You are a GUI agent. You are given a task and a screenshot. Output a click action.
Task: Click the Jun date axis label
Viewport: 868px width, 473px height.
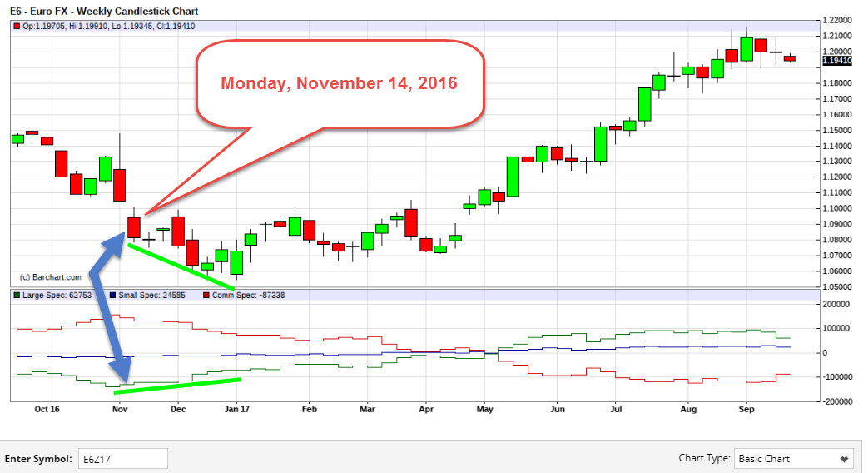558,409
